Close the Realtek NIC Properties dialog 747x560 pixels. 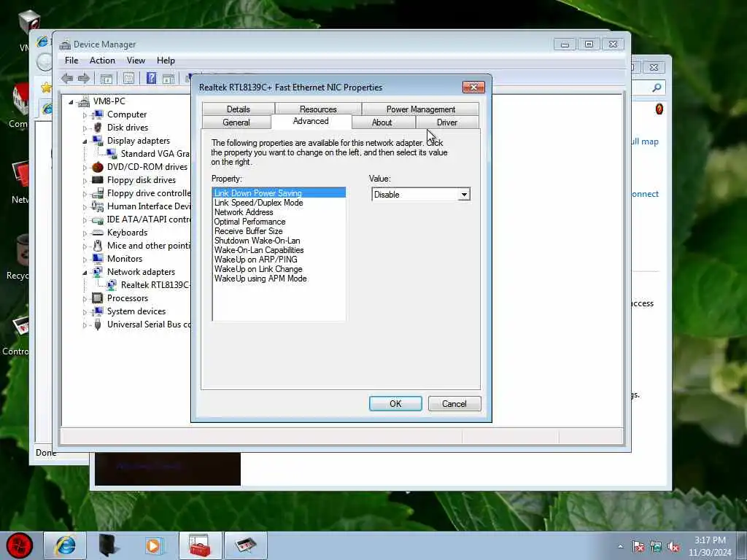[473, 87]
